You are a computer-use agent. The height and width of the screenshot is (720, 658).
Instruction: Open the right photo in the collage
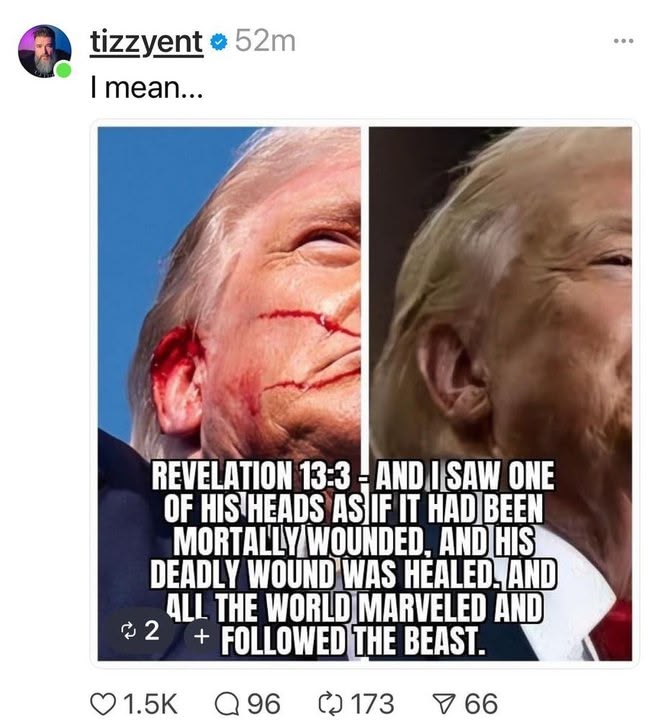[500, 394]
